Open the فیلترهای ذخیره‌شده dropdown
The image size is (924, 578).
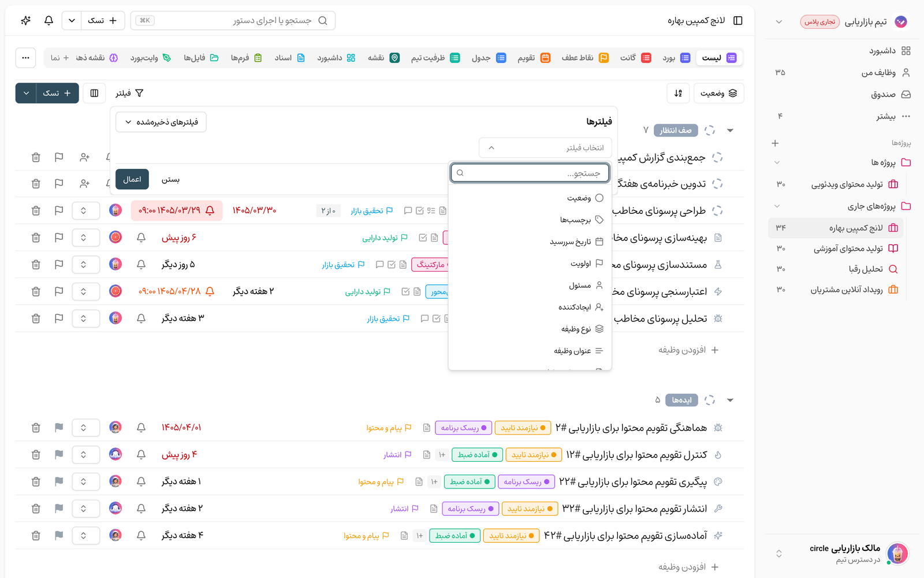point(161,122)
